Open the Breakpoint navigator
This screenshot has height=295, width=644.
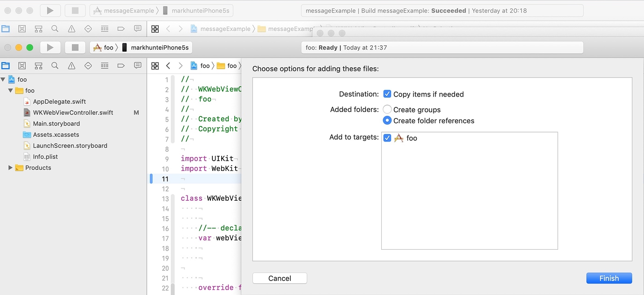(x=121, y=65)
